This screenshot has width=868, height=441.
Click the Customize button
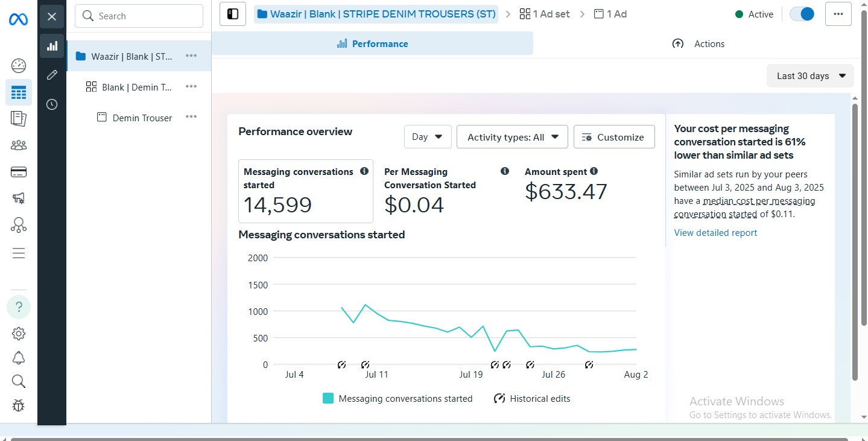613,137
